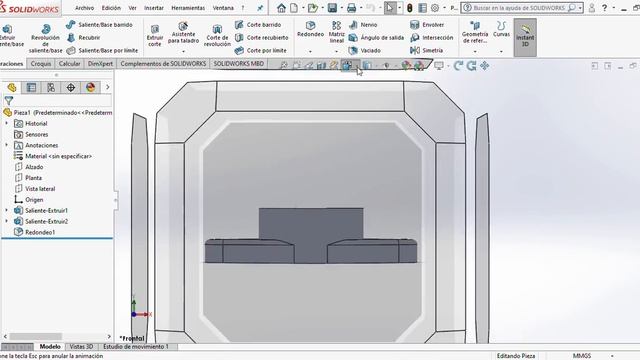Viewport: 640px width, 360px height.
Task: Click the Rebuild traffic light icon
Action: (409, 8)
